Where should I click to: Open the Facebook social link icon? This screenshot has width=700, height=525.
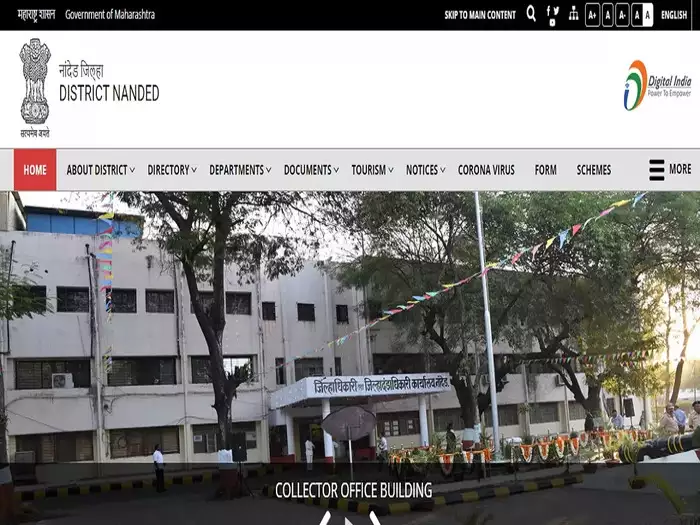click(548, 10)
